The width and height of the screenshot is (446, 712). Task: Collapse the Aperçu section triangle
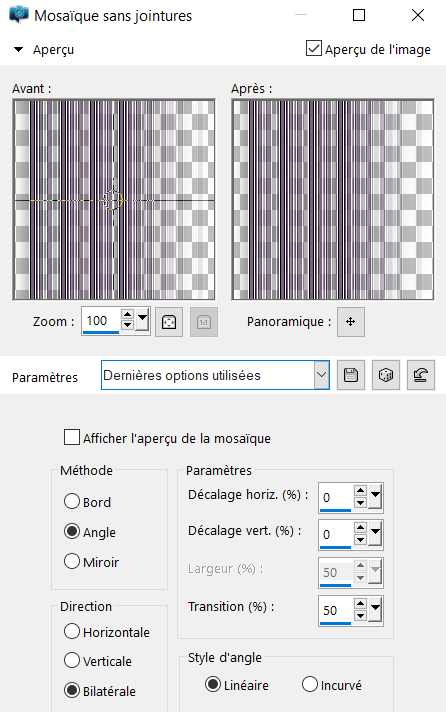click(19, 49)
